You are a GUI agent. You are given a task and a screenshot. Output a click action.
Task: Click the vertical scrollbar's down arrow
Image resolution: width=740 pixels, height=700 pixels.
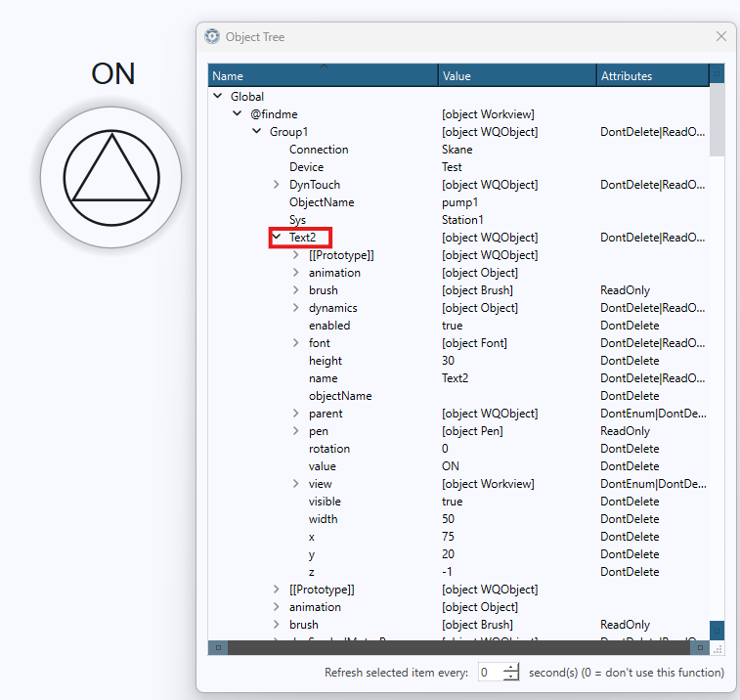(x=717, y=631)
